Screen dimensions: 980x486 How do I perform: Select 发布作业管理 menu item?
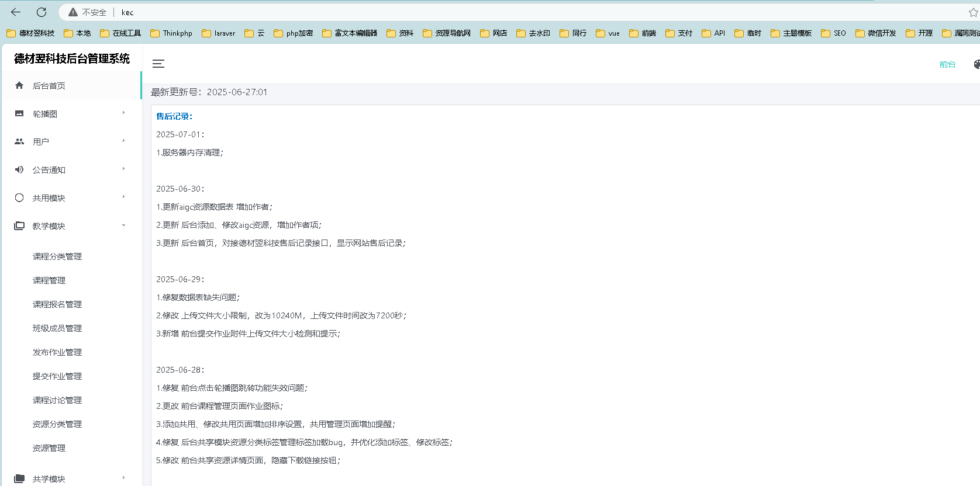click(57, 352)
